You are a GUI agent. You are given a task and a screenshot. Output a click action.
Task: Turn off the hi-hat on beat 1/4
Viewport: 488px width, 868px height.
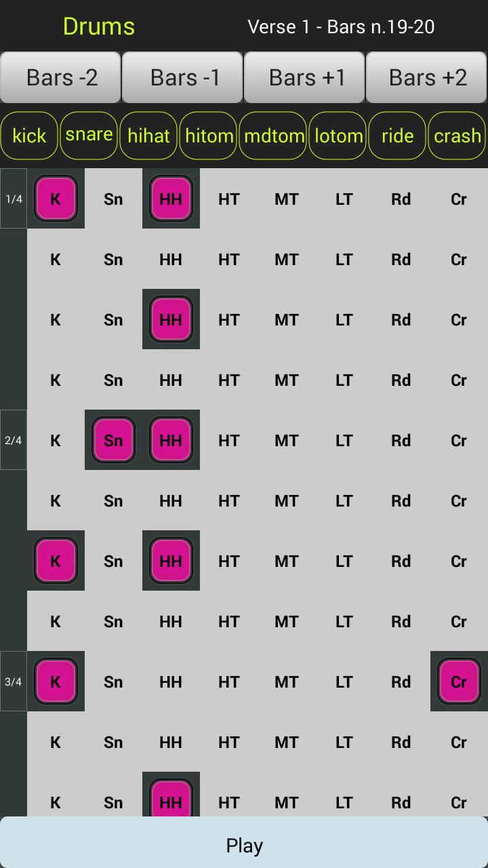click(171, 199)
